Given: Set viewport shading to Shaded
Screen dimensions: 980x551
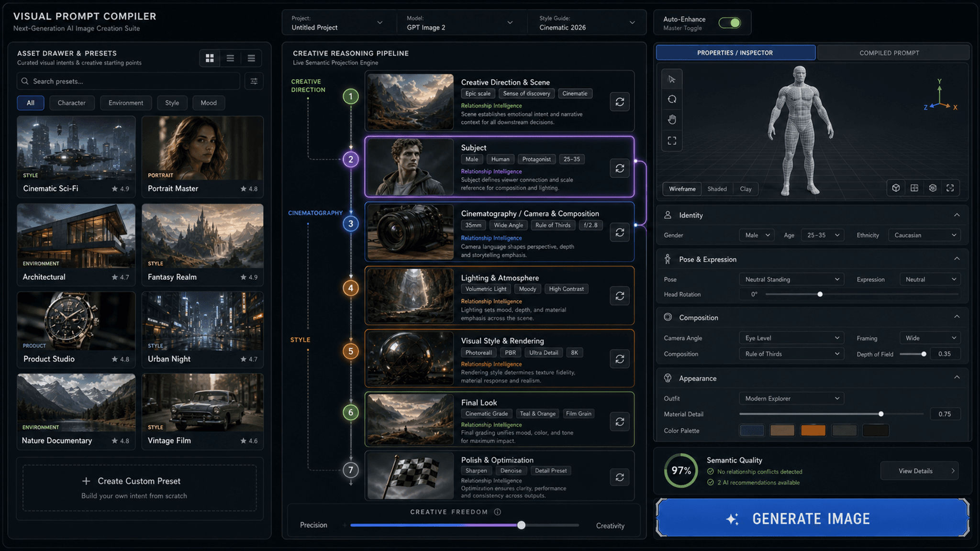Looking at the screenshot, I should coord(717,189).
